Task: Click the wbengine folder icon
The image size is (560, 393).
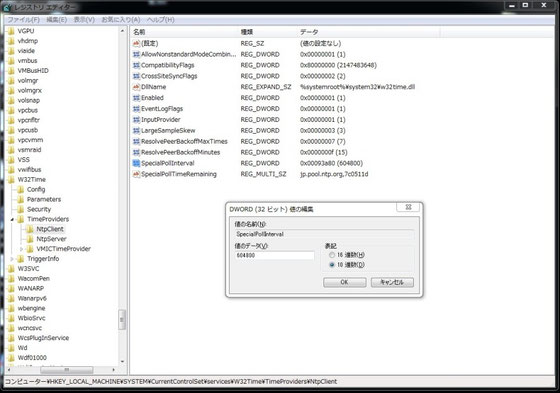Action: coord(11,308)
